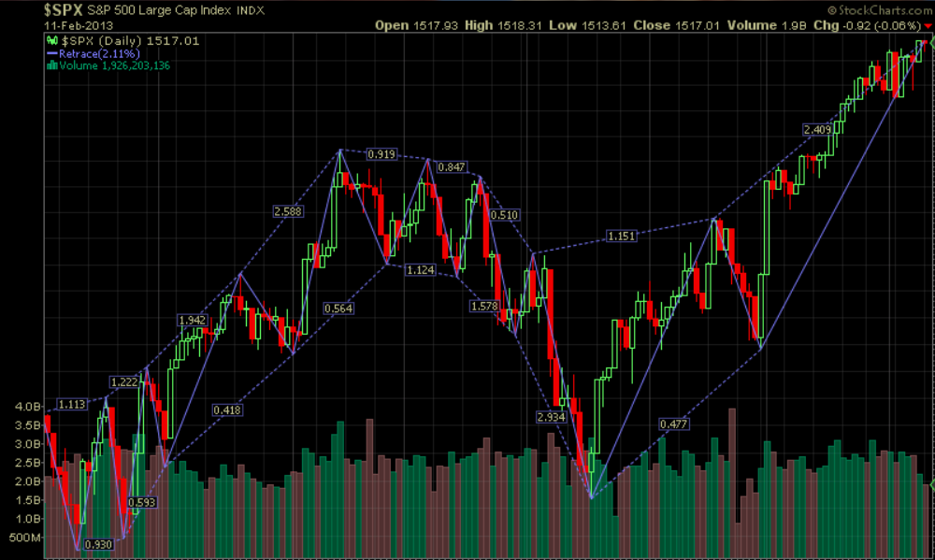Click the 0.564 retrace label

click(x=338, y=309)
